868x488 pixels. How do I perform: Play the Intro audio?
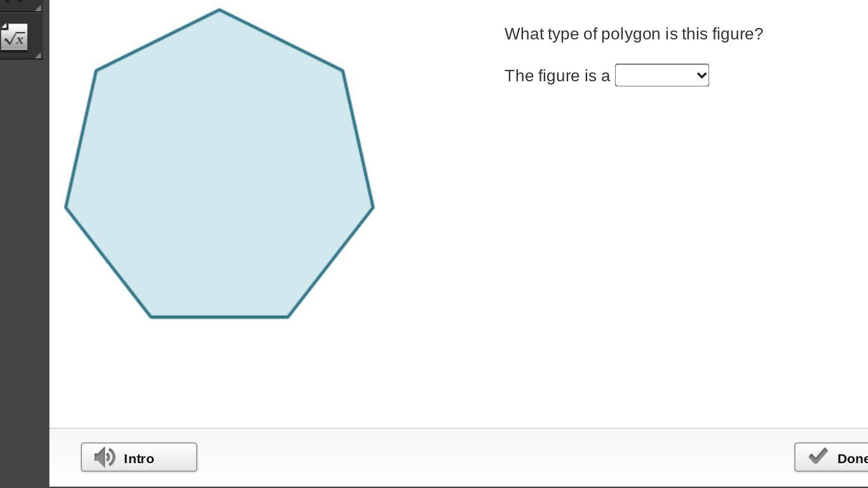139,457
